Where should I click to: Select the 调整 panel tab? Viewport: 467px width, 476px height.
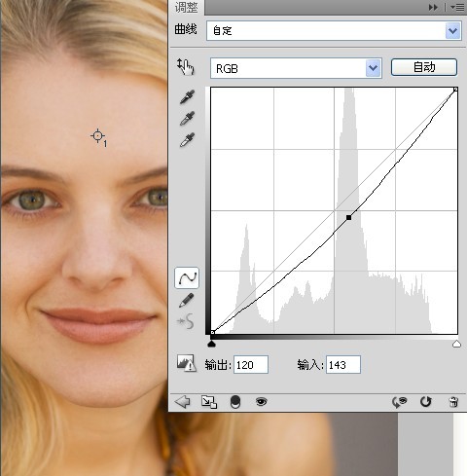pyautogui.click(x=187, y=8)
